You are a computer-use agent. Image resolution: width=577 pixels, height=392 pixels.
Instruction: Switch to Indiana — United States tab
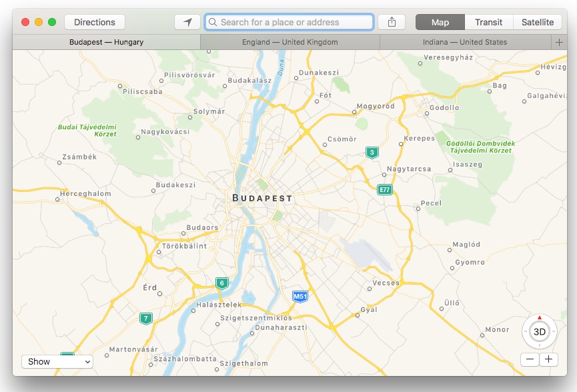464,42
